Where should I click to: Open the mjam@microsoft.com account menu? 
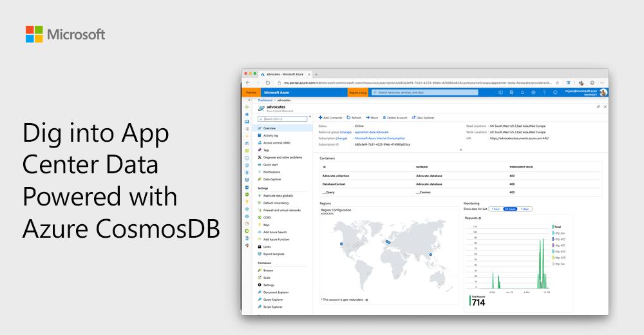coord(586,93)
